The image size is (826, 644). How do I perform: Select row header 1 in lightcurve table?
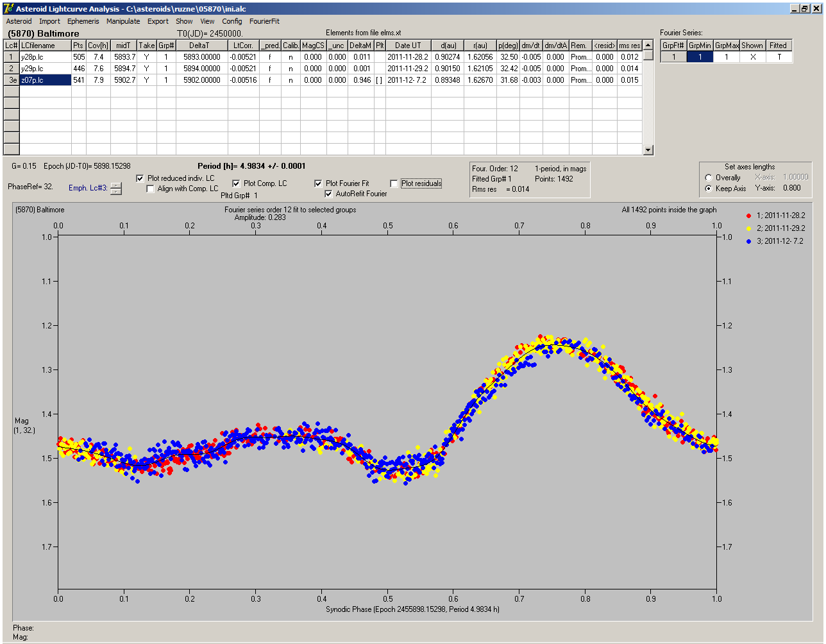click(12, 57)
